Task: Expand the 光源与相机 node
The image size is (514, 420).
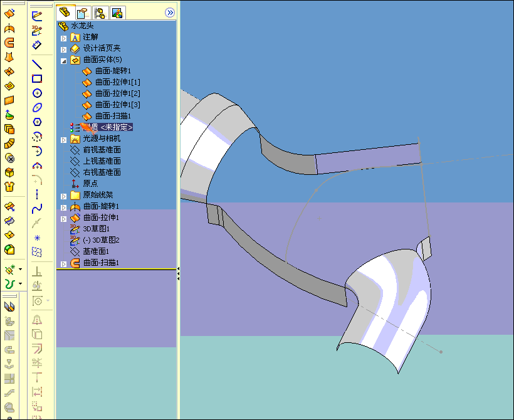Action: (x=63, y=140)
